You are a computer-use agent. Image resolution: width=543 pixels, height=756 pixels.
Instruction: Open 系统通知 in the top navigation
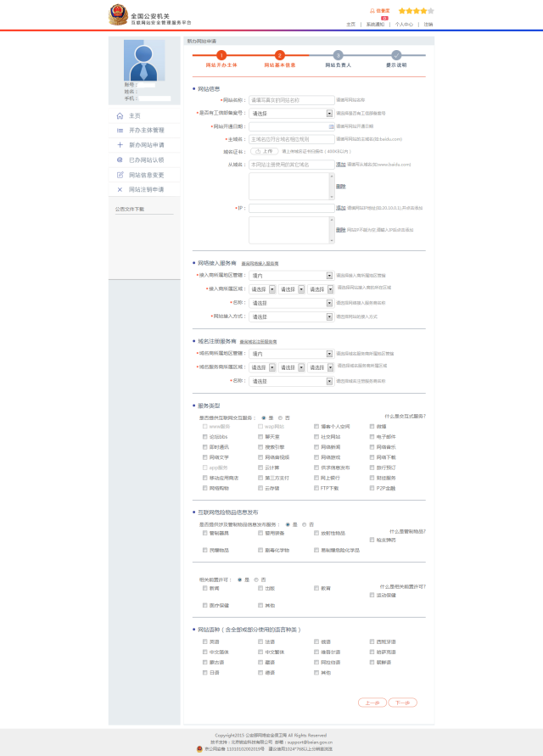click(x=375, y=25)
